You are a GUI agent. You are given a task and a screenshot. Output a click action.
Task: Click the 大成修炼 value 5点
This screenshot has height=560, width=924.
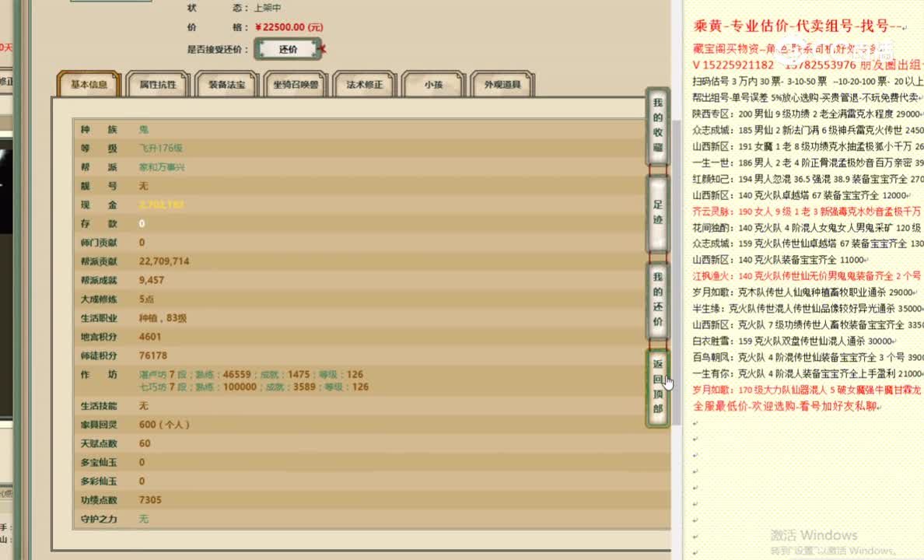(146, 299)
